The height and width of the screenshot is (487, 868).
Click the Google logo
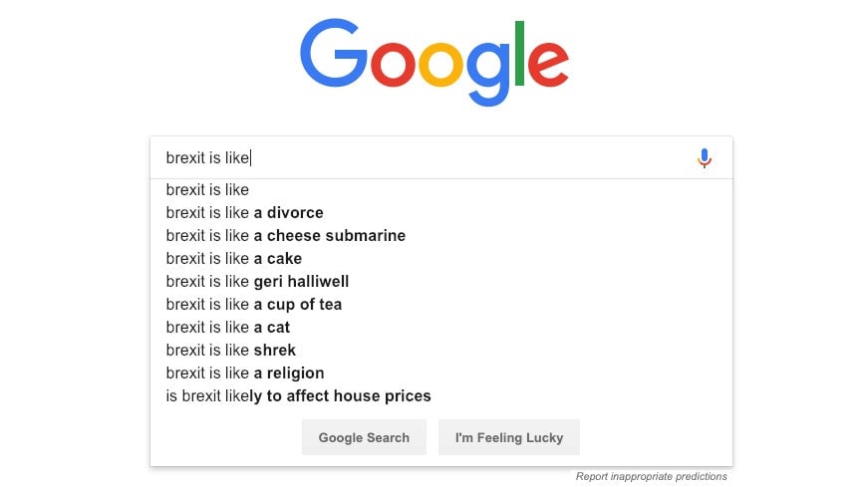(434, 62)
